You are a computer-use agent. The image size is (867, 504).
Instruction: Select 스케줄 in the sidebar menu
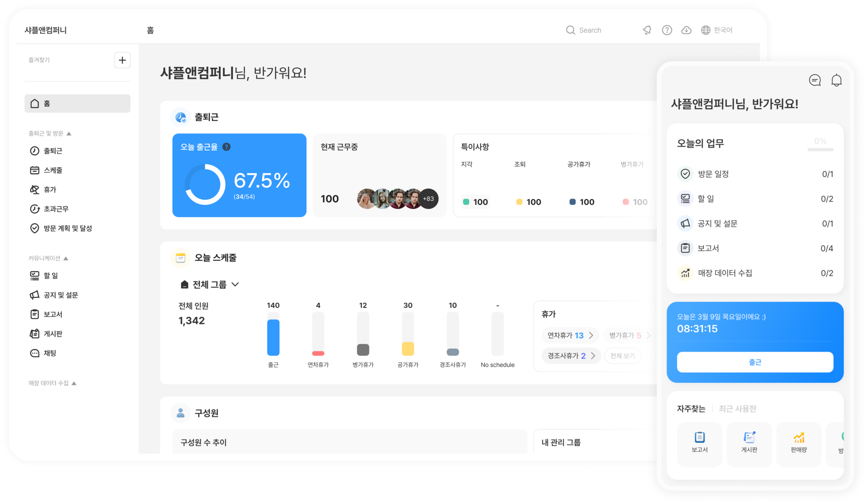pos(53,170)
